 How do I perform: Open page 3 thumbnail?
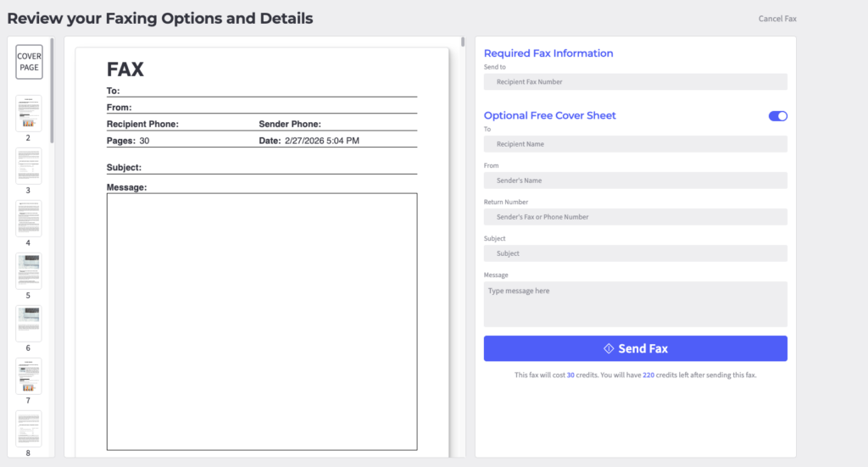coord(29,166)
